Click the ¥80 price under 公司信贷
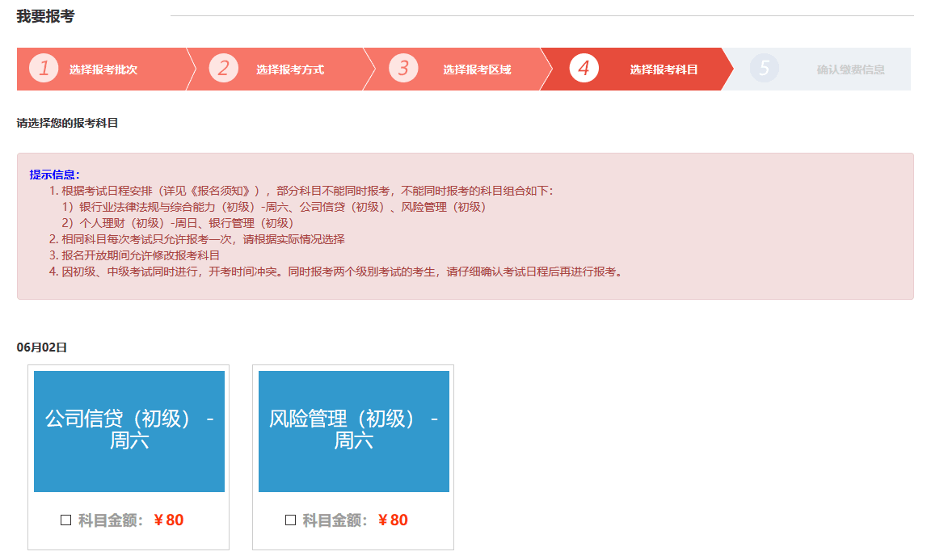 (x=168, y=520)
